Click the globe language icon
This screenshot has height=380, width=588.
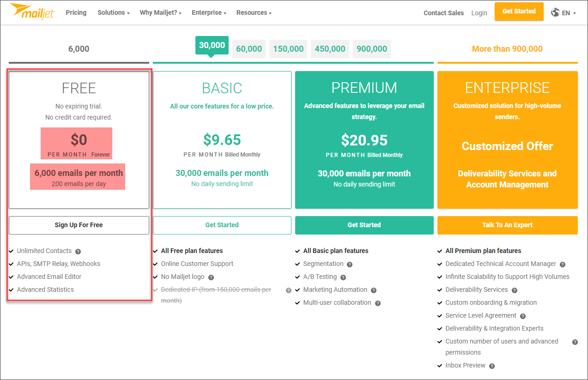tap(555, 12)
